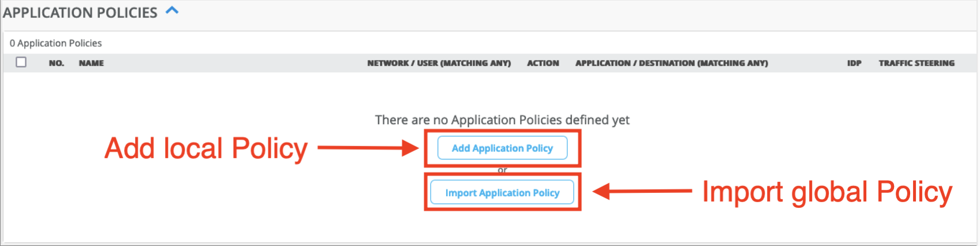Click the 'or' text between the buttons
980x246 pixels.
click(x=502, y=170)
